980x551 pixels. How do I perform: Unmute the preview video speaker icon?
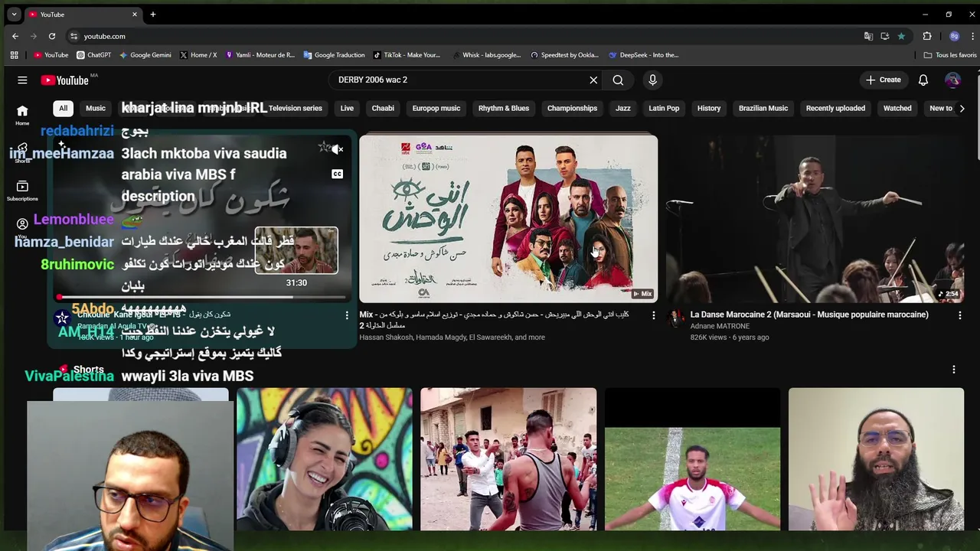(x=338, y=149)
